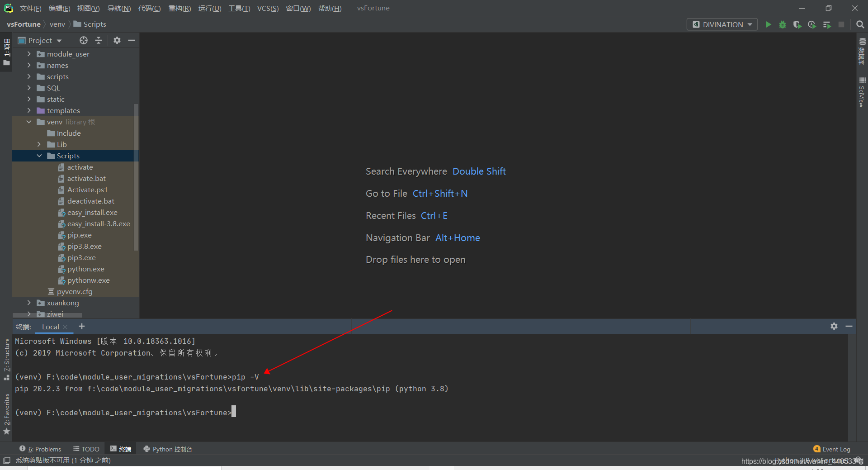
Task: Start debugging with the bug icon
Action: (x=782, y=24)
